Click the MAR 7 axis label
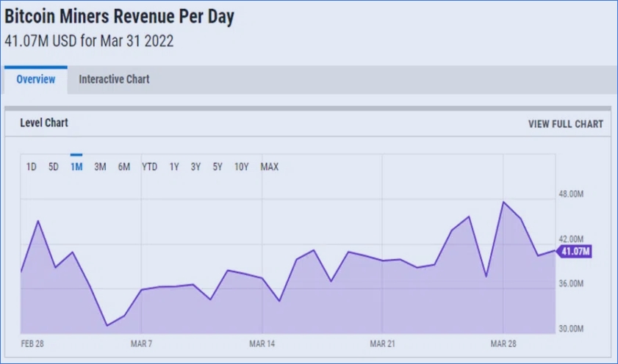 (142, 344)
